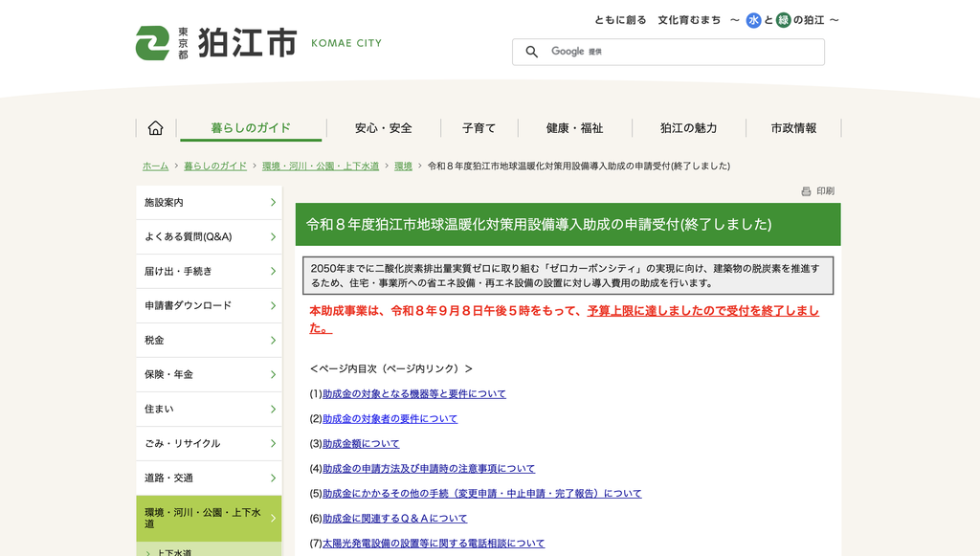This screenshot has height=556, width=980.
Task: Jump to 太陽光発電設備の設置等に関する電話相談について
Action: 434,544
